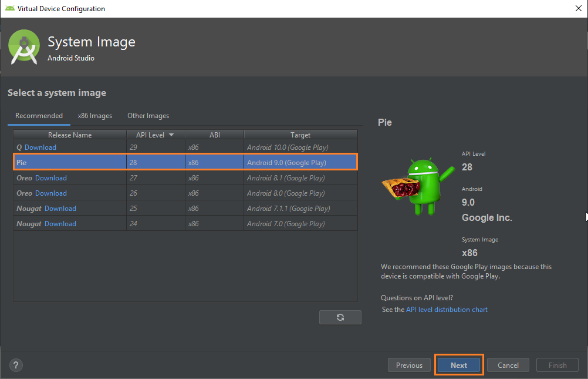Open the API level distribution chart link

click(x=447, y=310)
